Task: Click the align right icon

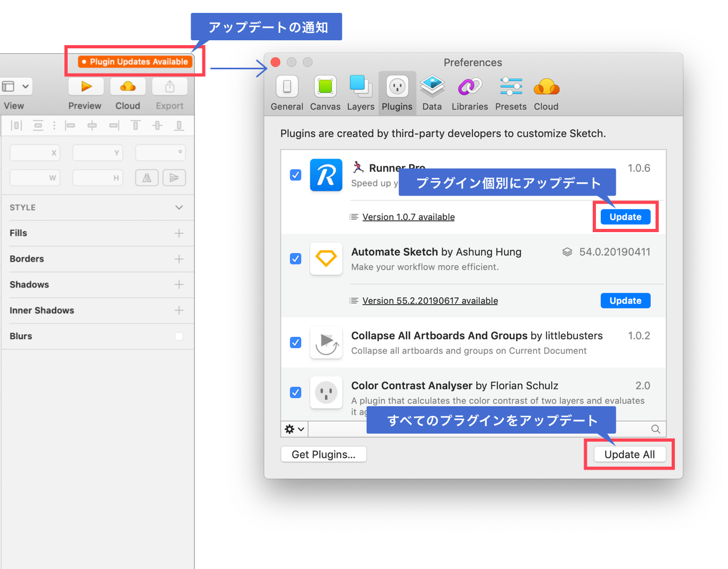Action: (x=114, y=126)
